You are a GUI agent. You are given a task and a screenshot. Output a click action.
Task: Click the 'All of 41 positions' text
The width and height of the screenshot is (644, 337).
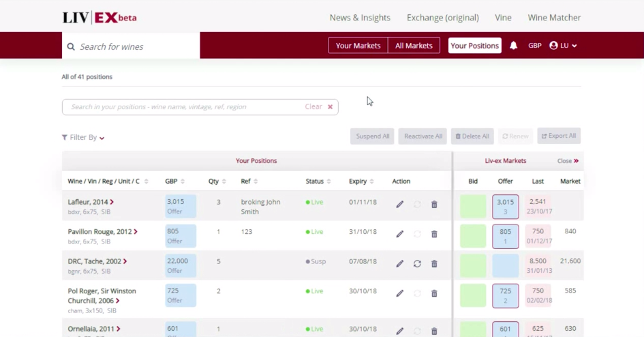click(x=87, y=77)
